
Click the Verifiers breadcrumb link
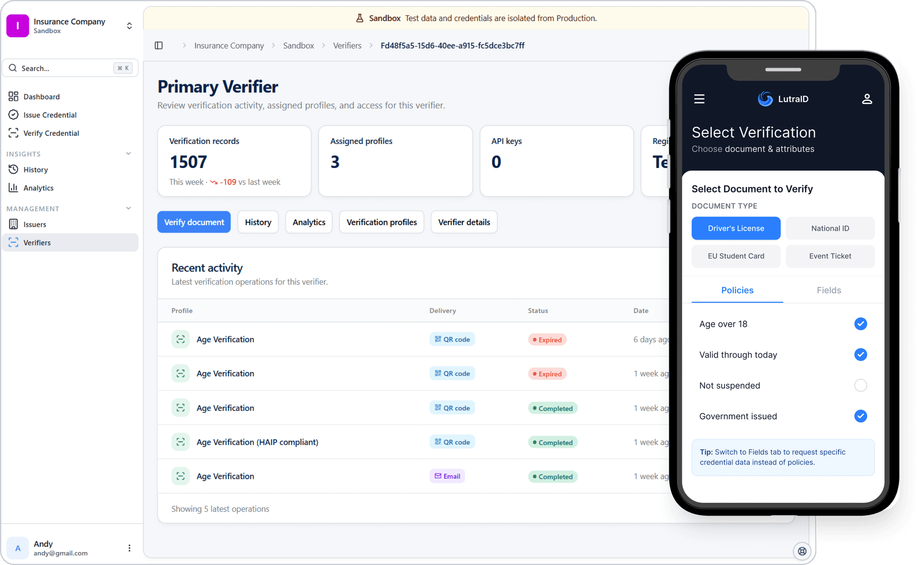[347, 46]
